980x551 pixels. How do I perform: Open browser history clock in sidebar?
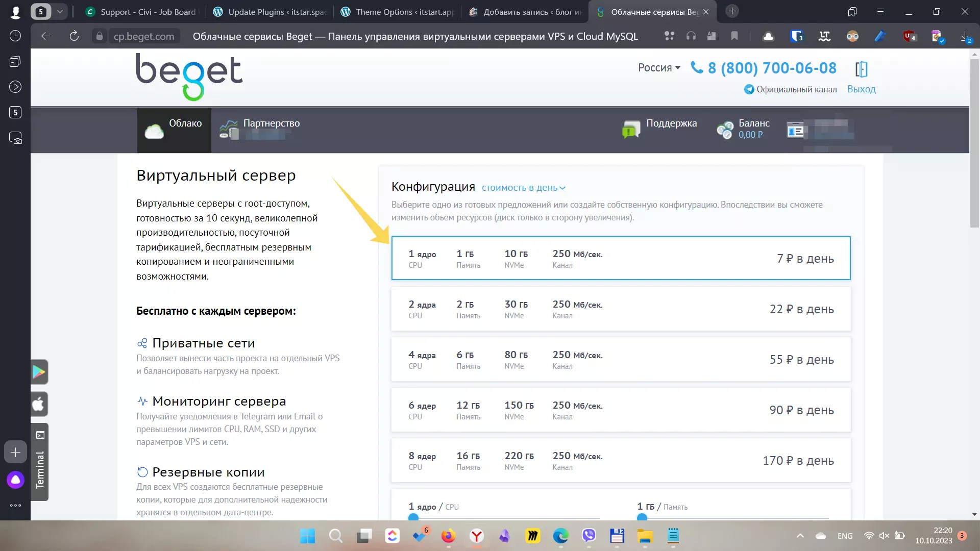[15, 36]
